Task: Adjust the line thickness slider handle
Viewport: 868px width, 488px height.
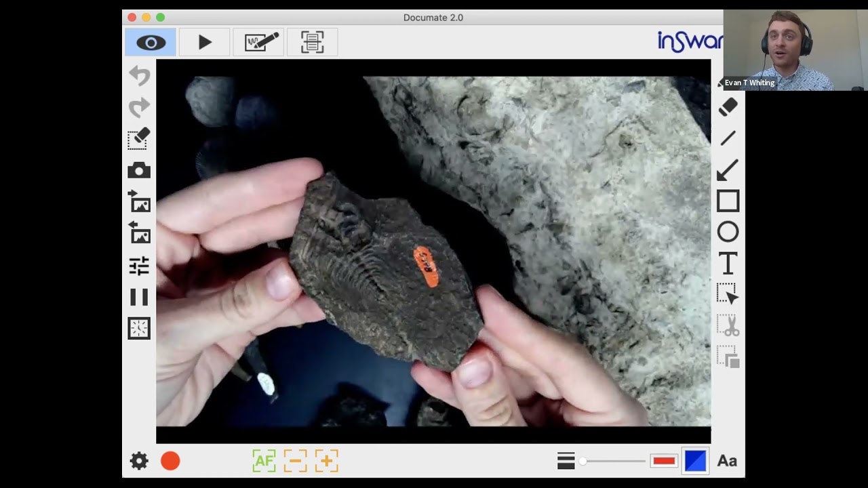Action: coord(583,462)
